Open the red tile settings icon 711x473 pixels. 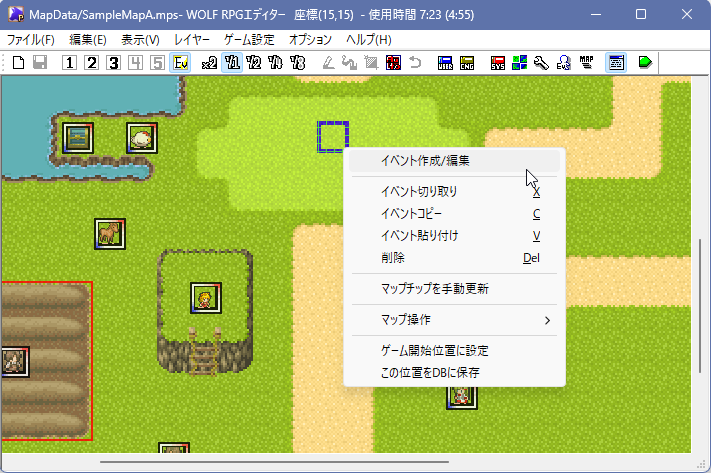(x=393, y=63)
